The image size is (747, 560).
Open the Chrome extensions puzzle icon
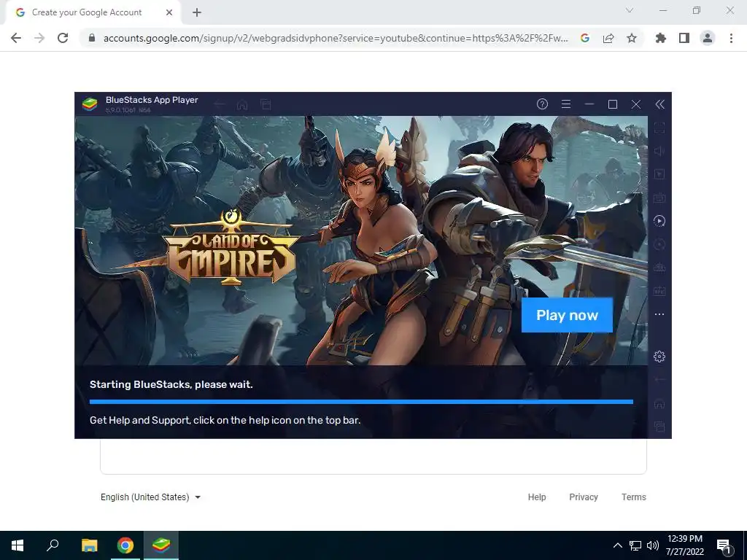tap(661, 38)
